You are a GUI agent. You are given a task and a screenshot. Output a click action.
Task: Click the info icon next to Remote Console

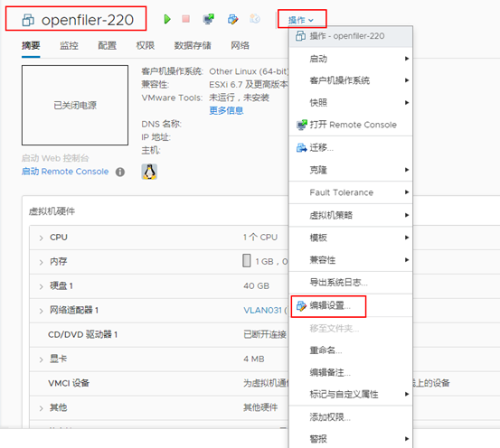pyautogui.click(x=120, y=172)
